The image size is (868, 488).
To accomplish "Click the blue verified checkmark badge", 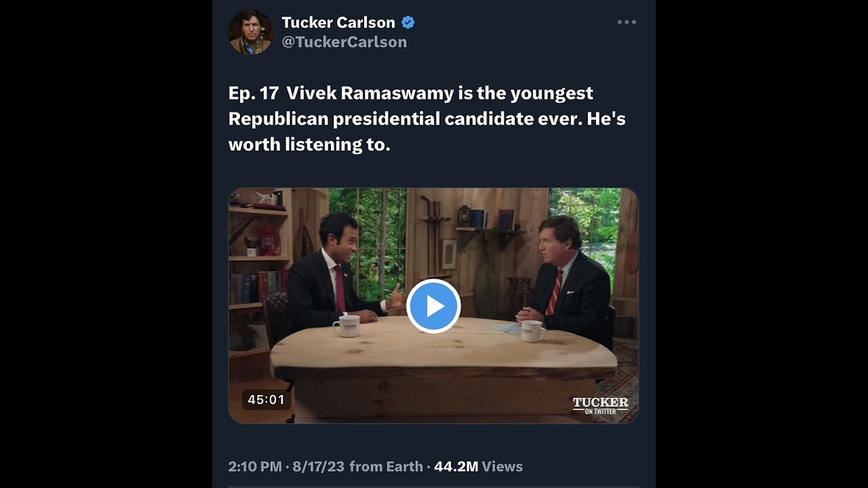I will pos(408,22).
